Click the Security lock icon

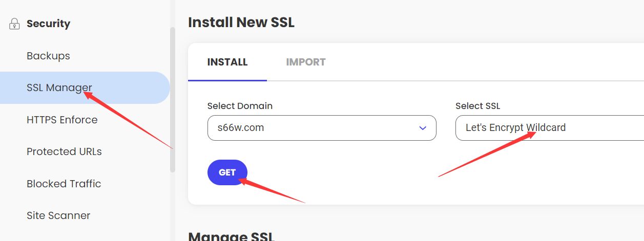[14, 24]
